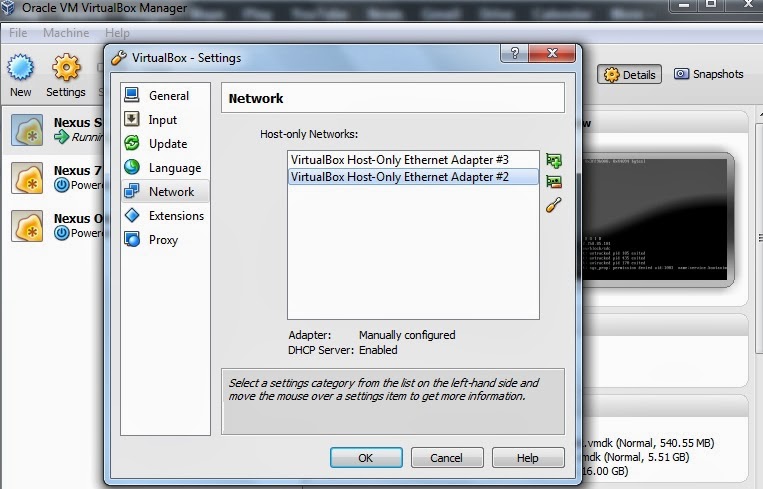Image resolution: width=763 pixels, height=489 pixels.
Task: Click the New machine toolbar icon
Action: pos(20,76)
